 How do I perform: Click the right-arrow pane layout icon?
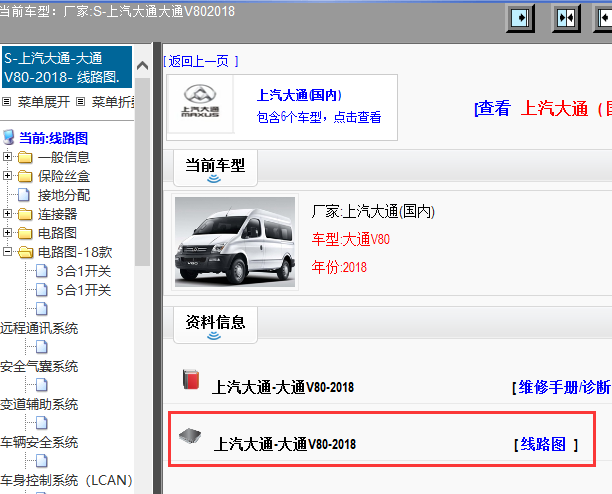520,18
